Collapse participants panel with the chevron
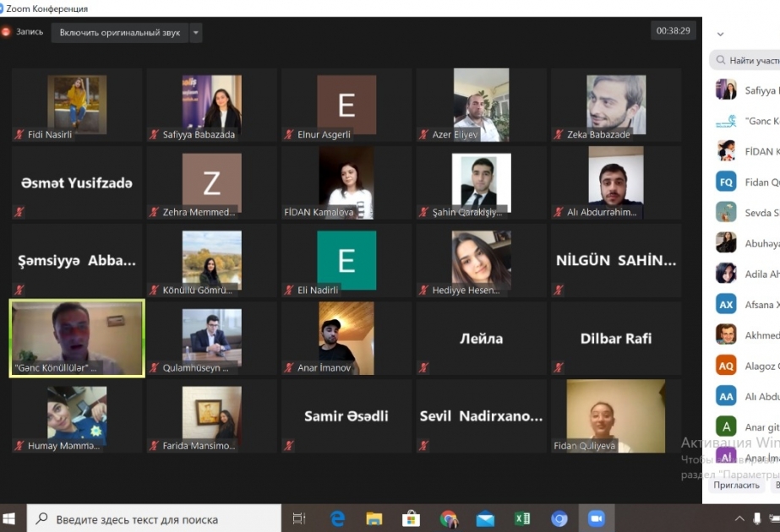This screenshot has height=532, width=780. click(x=720, y=35)
